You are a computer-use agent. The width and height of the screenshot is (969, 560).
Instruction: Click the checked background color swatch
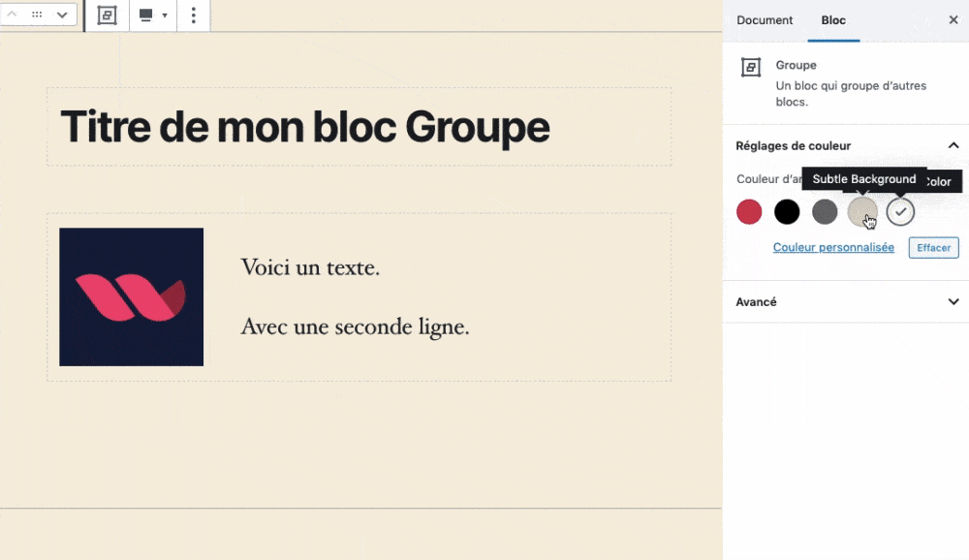(x=900, y=212)
